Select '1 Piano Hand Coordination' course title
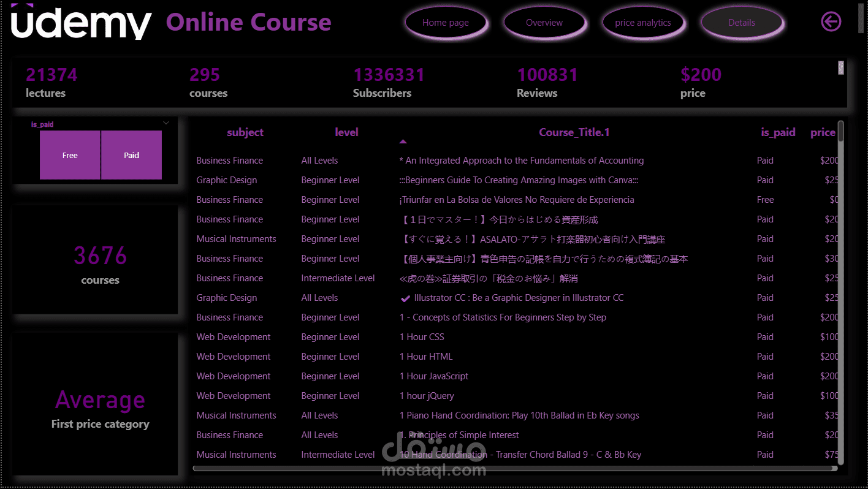The image size is (868, 489). [519, 415]
